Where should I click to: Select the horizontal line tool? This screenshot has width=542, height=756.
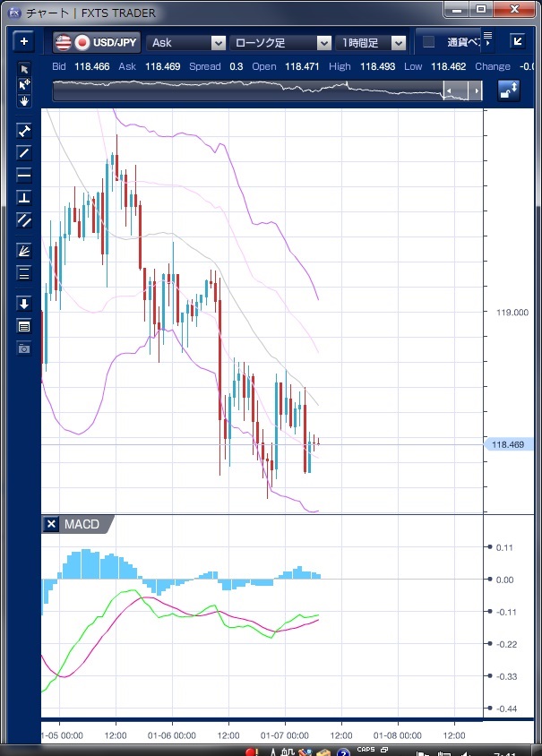click(24, 175)
